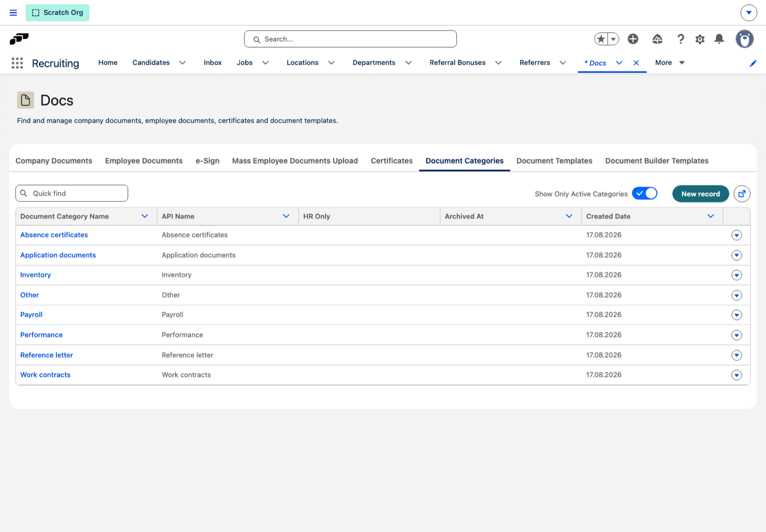Viewport: 766px width, 532px height.
Task: Open the More navigation menu
Action: pos(670,63)
